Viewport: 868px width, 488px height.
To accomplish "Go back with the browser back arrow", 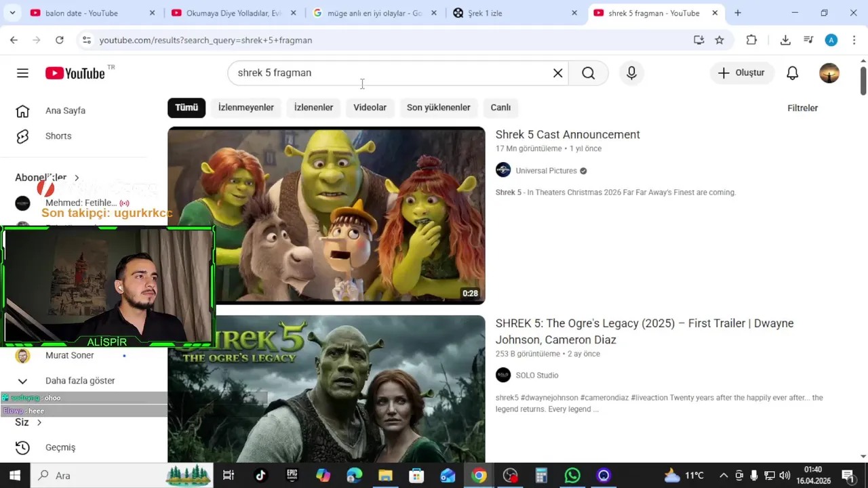I will coord(14,40).
